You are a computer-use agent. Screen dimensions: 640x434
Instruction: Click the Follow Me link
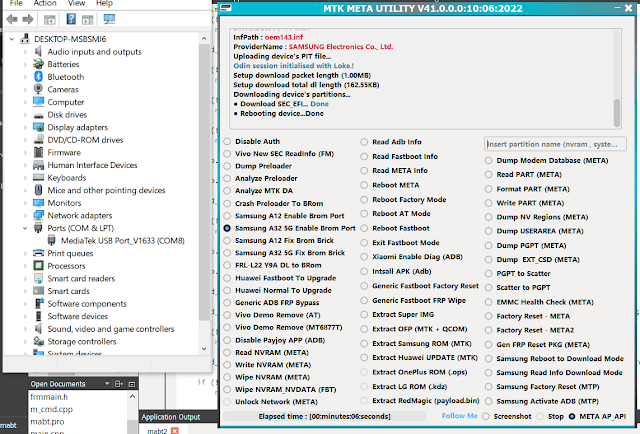coord(459,416)
